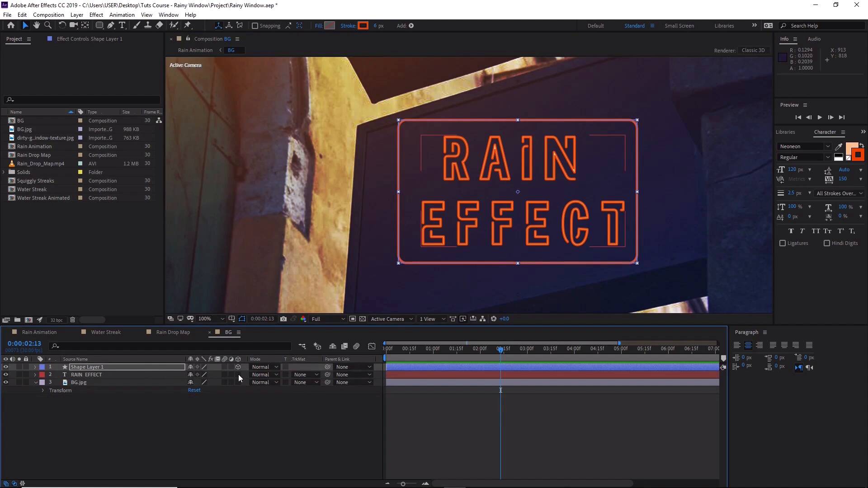Image resolution: width=868 pixels, height=488 pixels.
Task: Choose the Rectangle shape tool
Action: click(x=99, y=25)
